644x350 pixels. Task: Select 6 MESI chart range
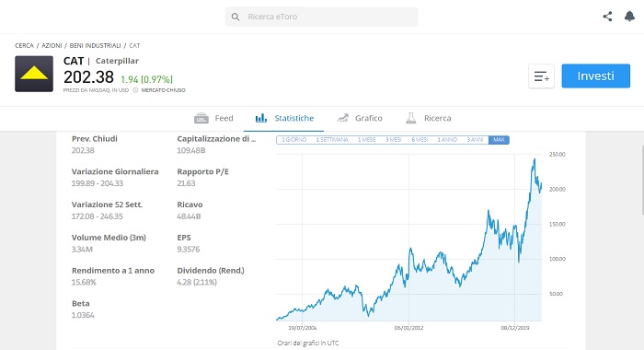(x=420, y=140)
